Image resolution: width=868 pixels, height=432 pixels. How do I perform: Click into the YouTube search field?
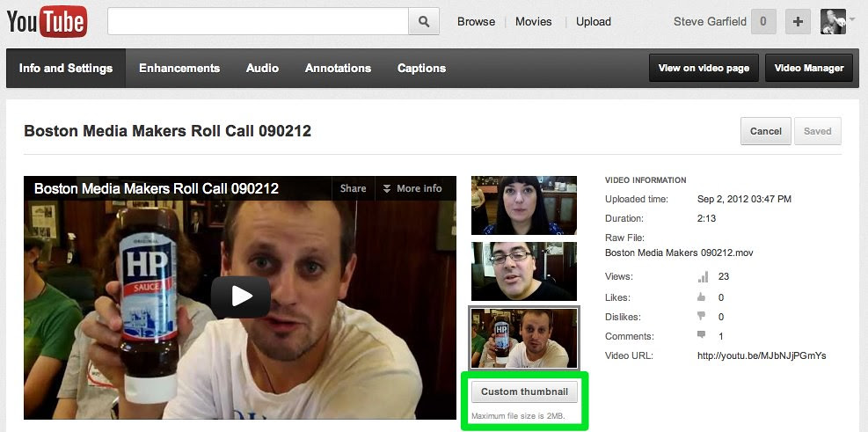[x=258, y=22]
